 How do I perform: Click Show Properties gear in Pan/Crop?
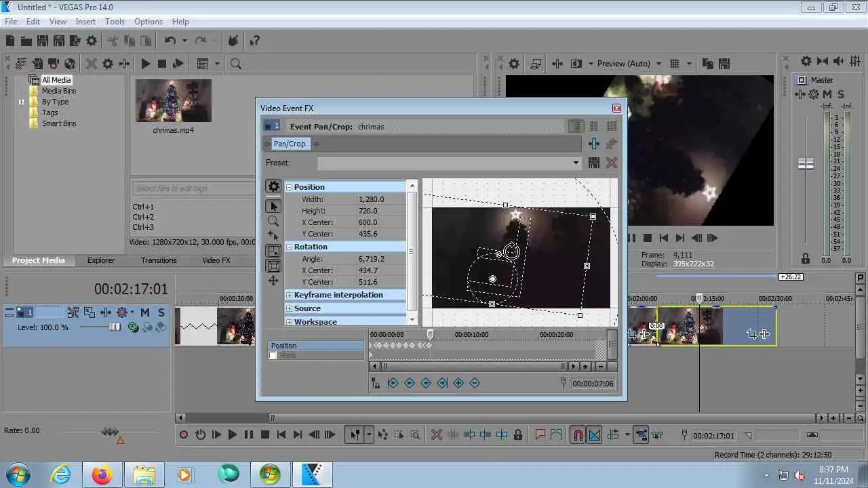coord(273,186)
